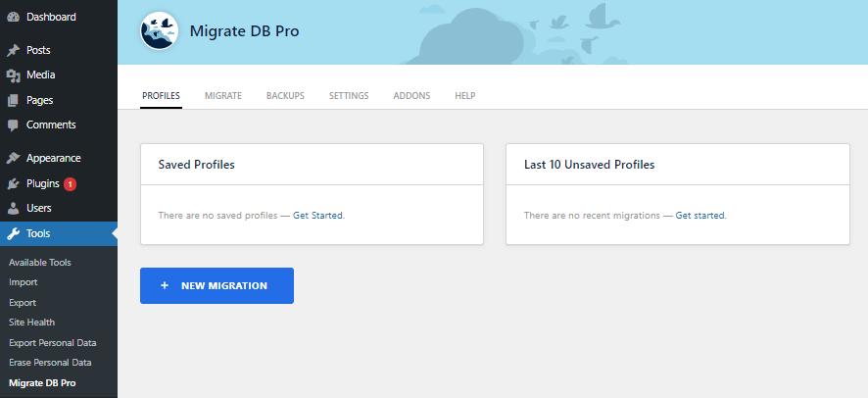Switch to the Profiles tab
The height and width of the screenshot is (398, 868).
click(161, 96)
